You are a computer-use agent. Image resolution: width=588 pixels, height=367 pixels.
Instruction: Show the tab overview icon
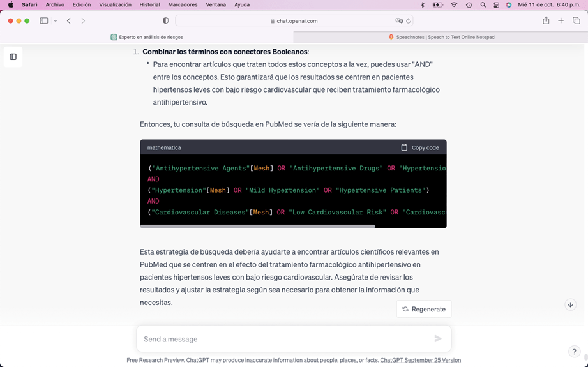pyautogui.click(x=577, y=20)
